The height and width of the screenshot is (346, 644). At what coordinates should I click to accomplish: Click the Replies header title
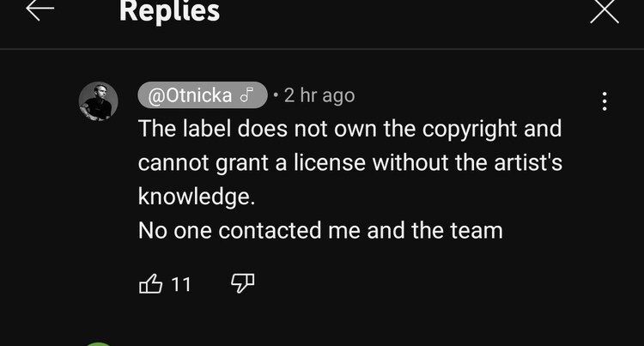[169, 11]
